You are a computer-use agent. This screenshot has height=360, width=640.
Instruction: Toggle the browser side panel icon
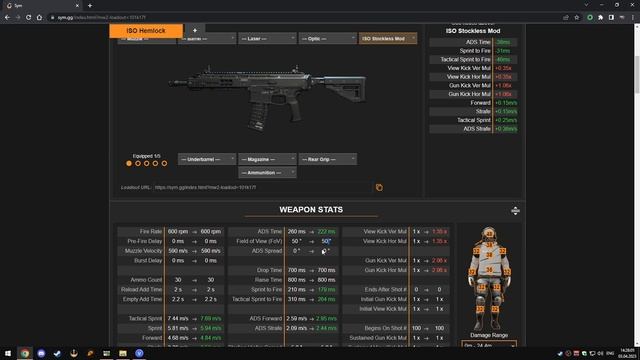[x=611, y=18]
